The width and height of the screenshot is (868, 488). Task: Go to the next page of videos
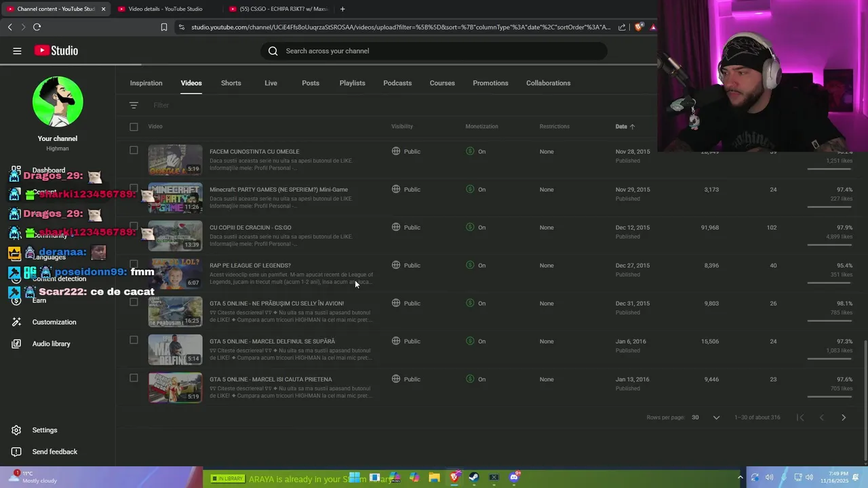[844, 418]
